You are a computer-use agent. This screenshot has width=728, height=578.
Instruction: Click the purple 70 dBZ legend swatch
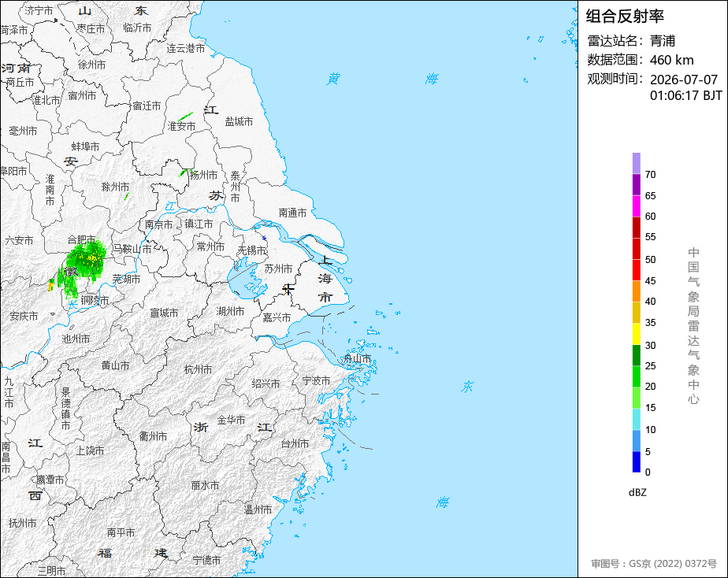point(637,163)
